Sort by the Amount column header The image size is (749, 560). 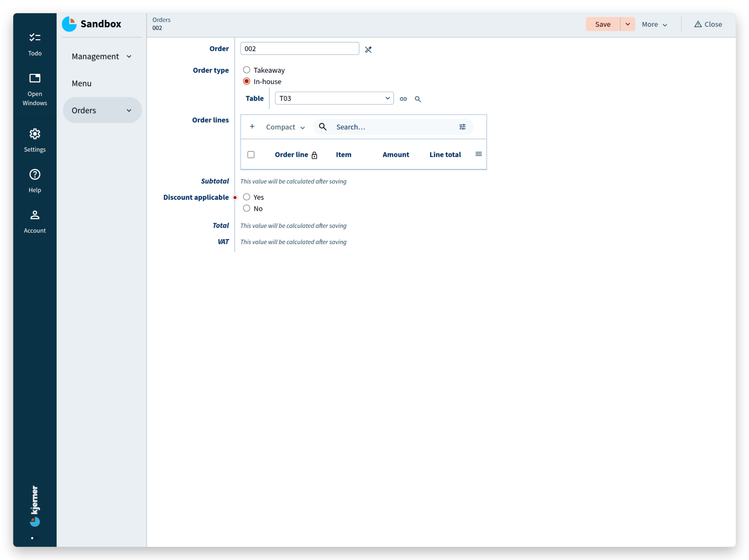(396, 155)
